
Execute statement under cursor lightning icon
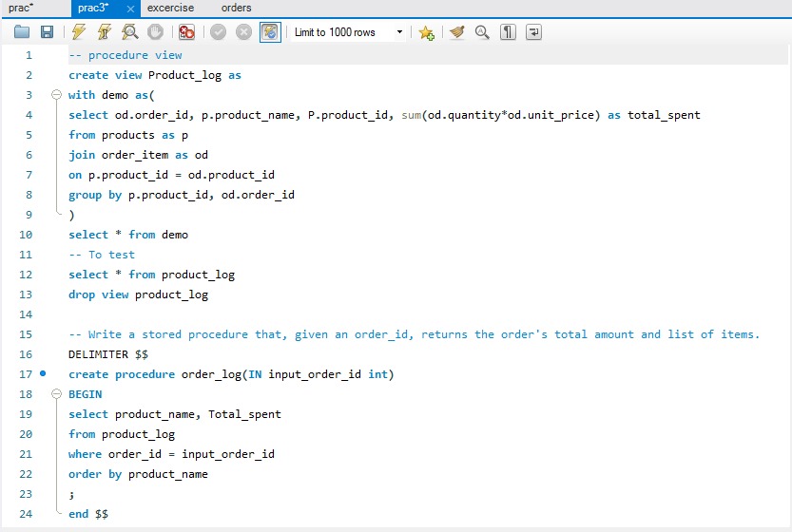coord(104,32)
